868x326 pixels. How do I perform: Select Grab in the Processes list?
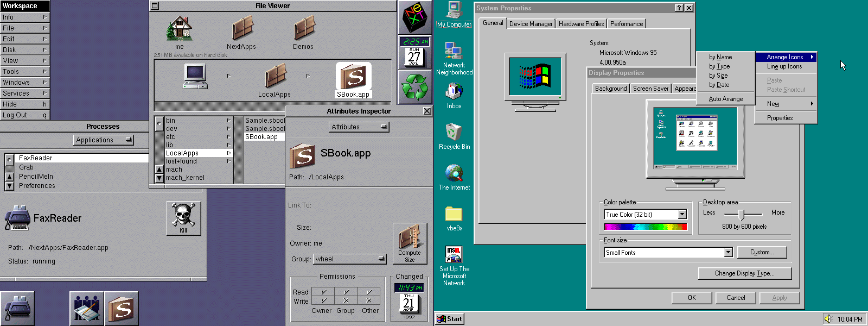pyautogui.click(x=27, y=167)
